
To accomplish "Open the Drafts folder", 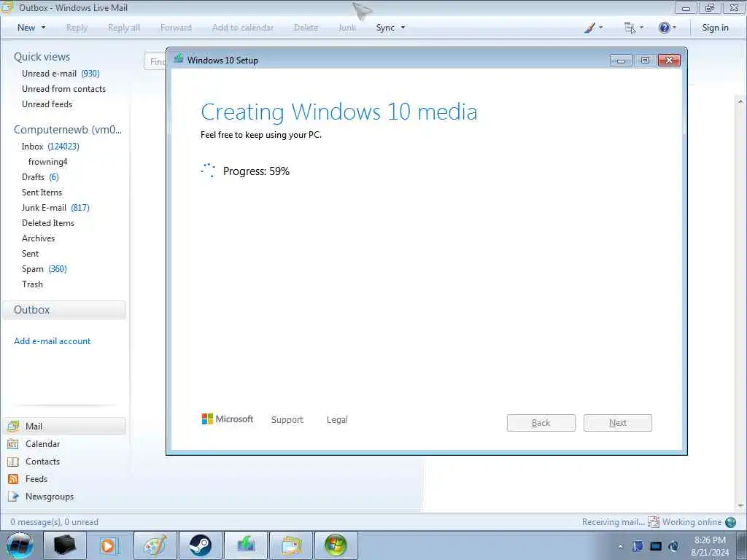I will pos(41,177).
